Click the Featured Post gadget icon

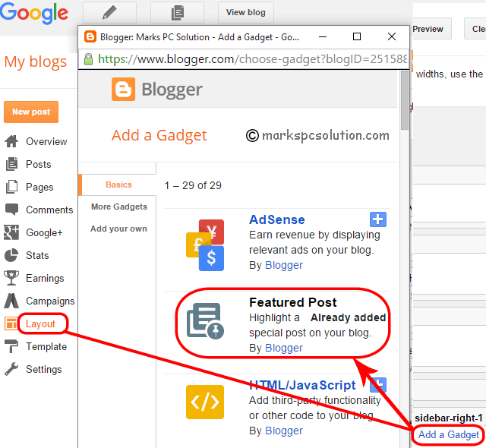(205, 321)
